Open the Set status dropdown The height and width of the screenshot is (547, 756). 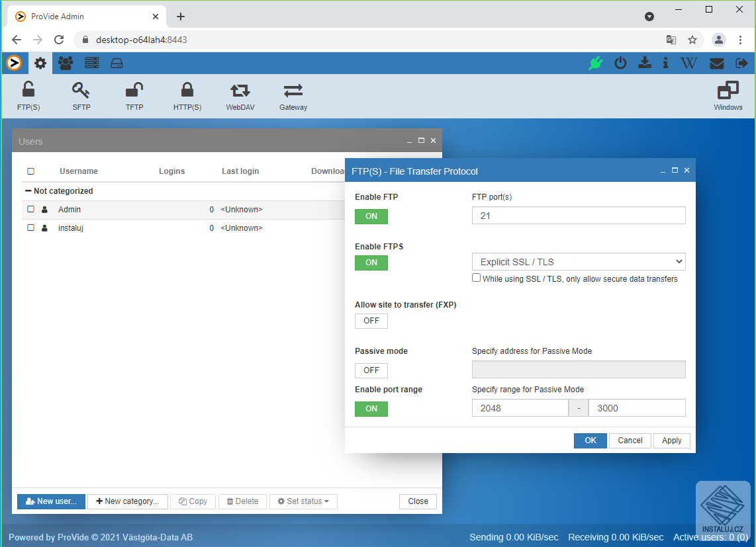click(303, 501)
